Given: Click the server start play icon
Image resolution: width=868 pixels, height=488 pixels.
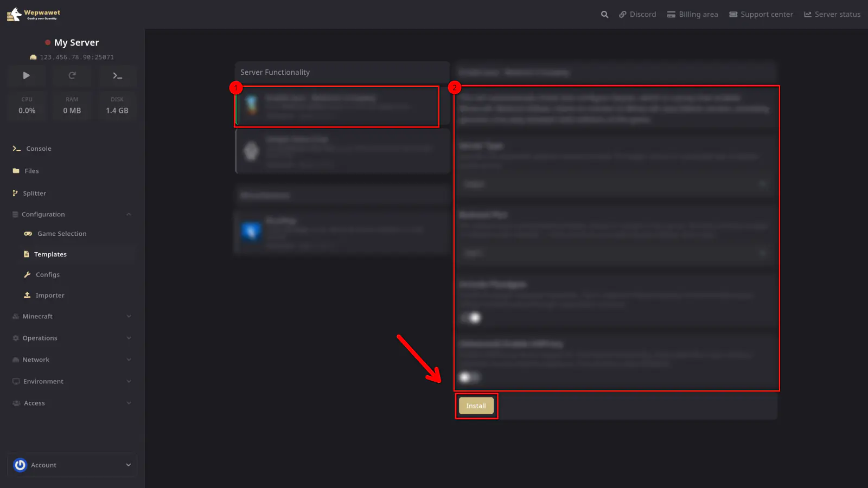Looking at the screenshot, I should [26, 76].
